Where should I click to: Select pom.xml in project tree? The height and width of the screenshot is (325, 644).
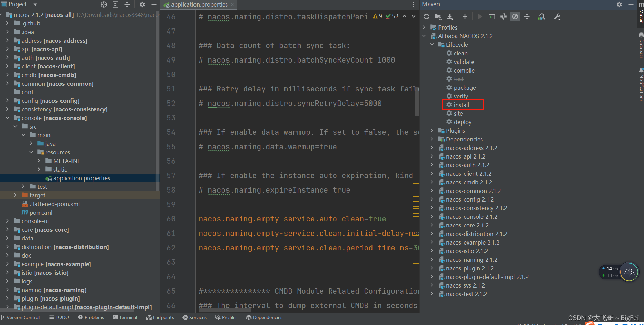click(41, 213)
